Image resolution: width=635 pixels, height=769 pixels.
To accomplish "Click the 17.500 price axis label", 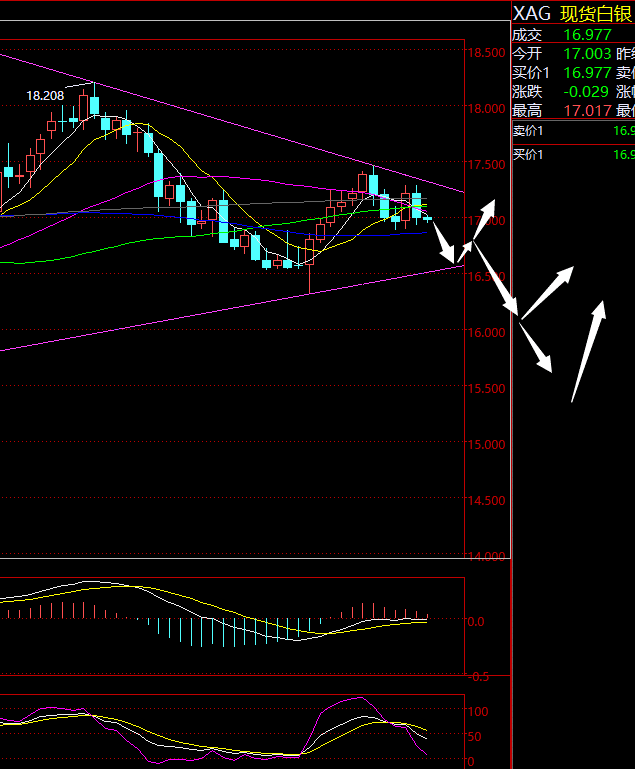I will [486, 165].
